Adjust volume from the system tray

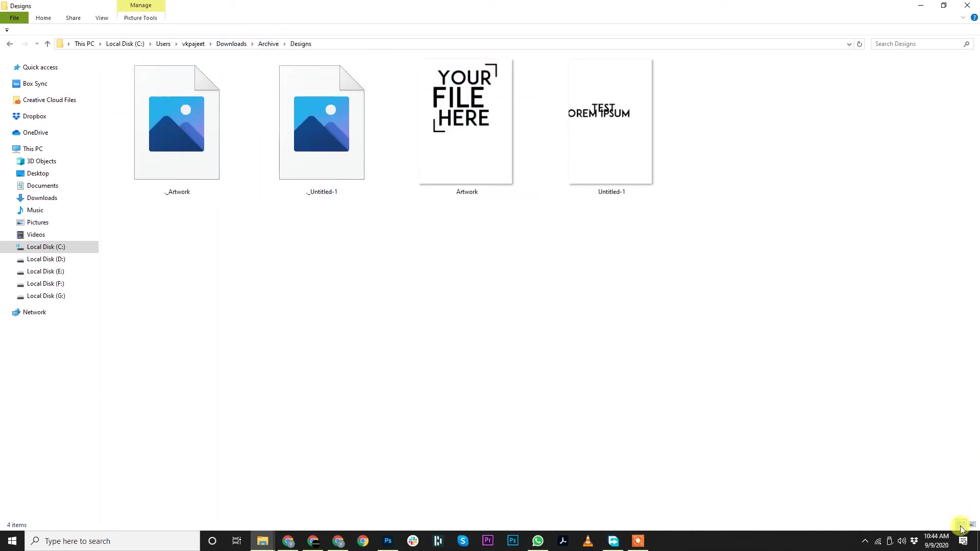(x=901, y=541)
